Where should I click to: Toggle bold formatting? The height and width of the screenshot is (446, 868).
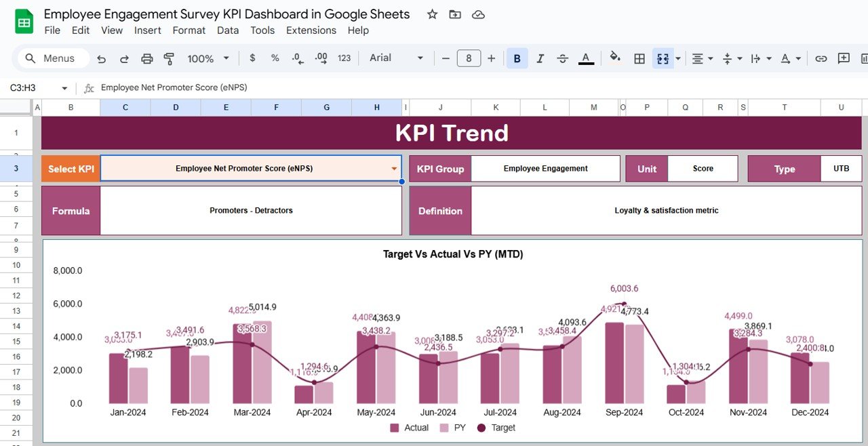517,58
